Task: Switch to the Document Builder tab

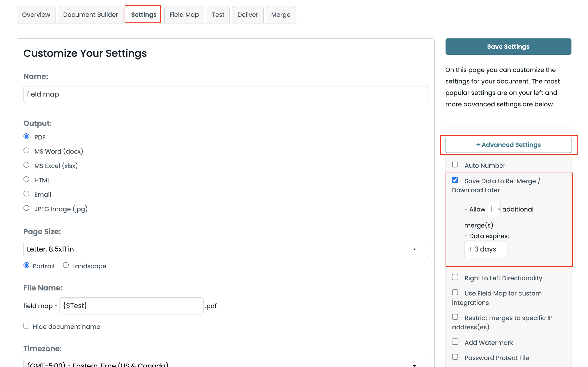Action: click(x=90, y=15)
